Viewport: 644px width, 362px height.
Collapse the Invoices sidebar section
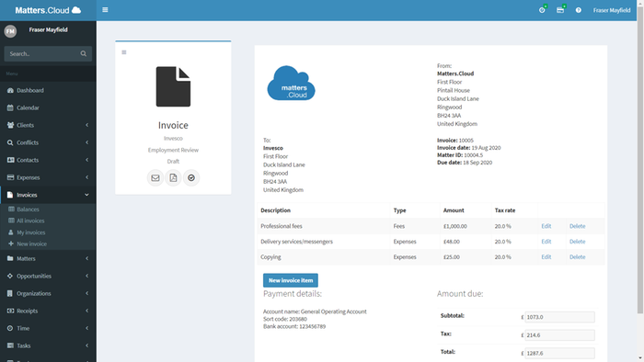coord(48,195)
